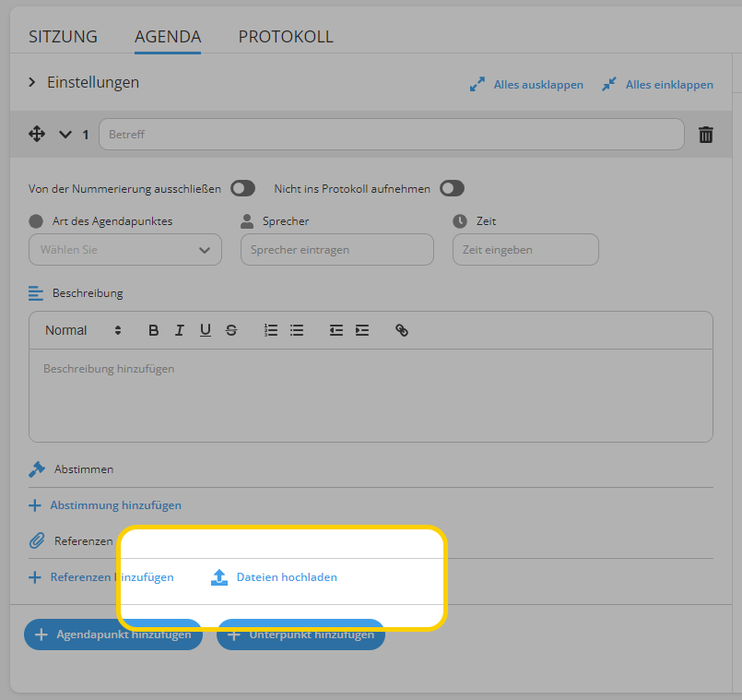The width and height of the screenshot is (742, 700).
Task: Click the clock icon next to Zeit
Action: coord(460,221)
